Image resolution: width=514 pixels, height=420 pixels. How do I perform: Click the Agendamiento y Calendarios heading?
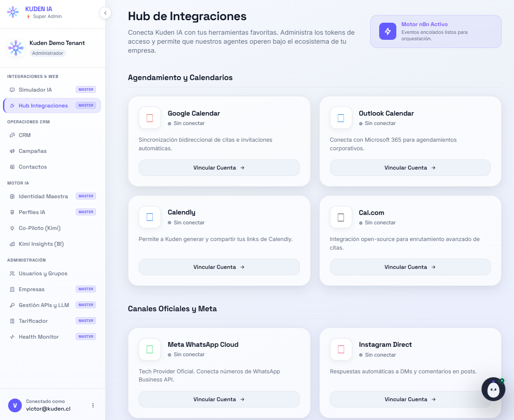(180, 77)
